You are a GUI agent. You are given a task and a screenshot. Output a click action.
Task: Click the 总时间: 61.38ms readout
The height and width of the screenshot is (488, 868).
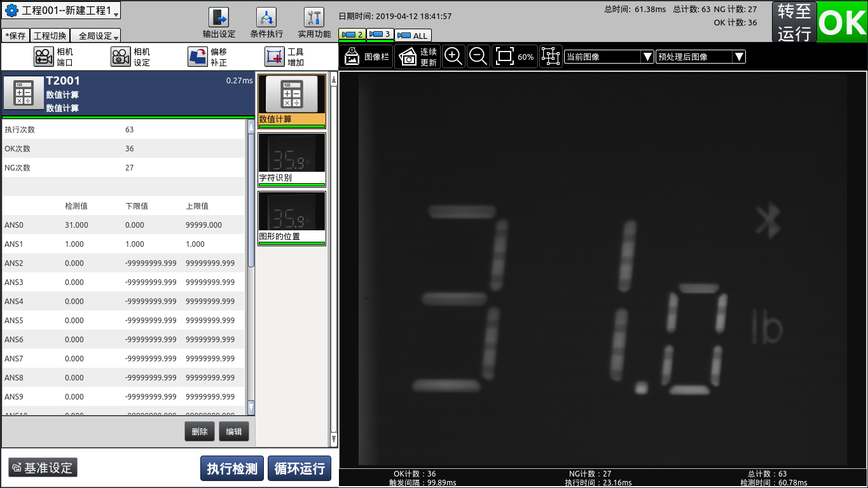coord(634,10)
